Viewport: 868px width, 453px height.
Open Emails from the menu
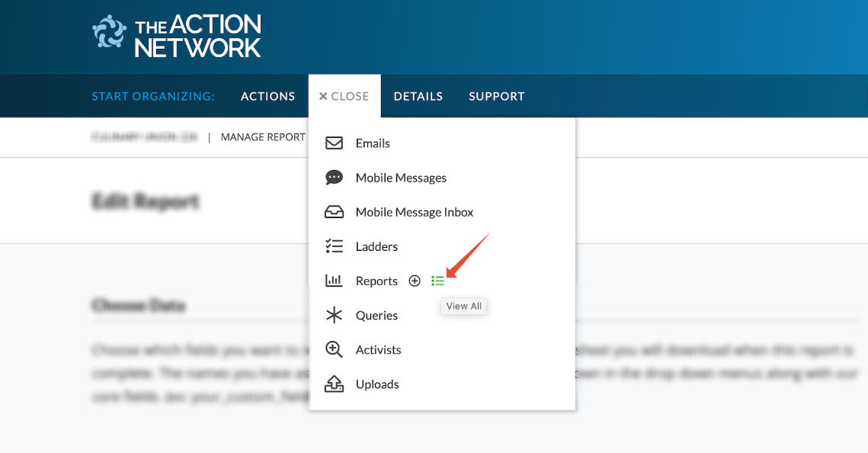click(x=373, y=143)
